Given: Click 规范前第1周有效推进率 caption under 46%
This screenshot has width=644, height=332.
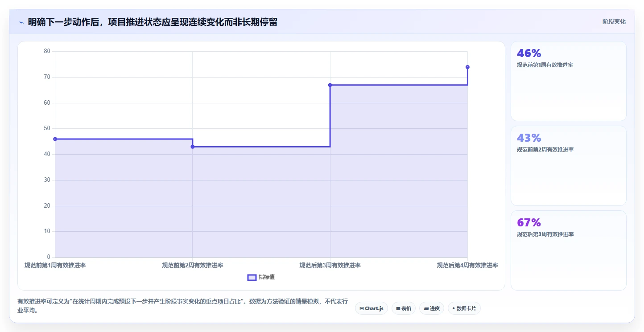Looking at the screenshot, I should coord(545,65).
